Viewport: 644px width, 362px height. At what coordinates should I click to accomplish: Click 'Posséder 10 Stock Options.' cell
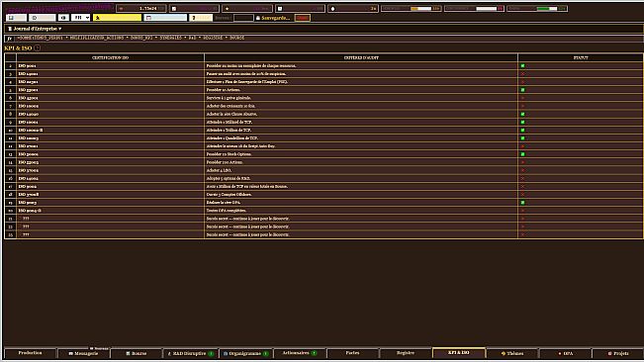[x=361, y=154]
